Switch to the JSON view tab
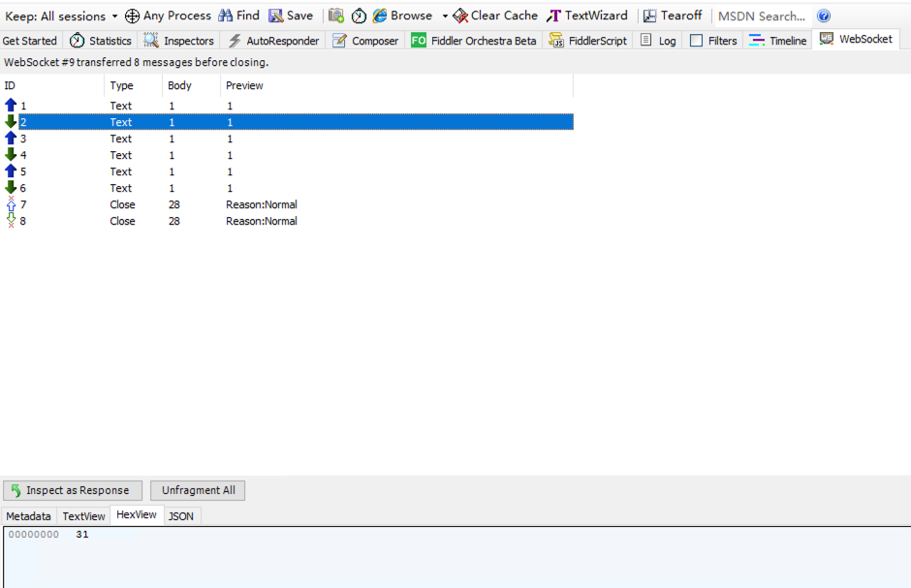This screenshot has height=588, width=911. click(x=181, y=516)
